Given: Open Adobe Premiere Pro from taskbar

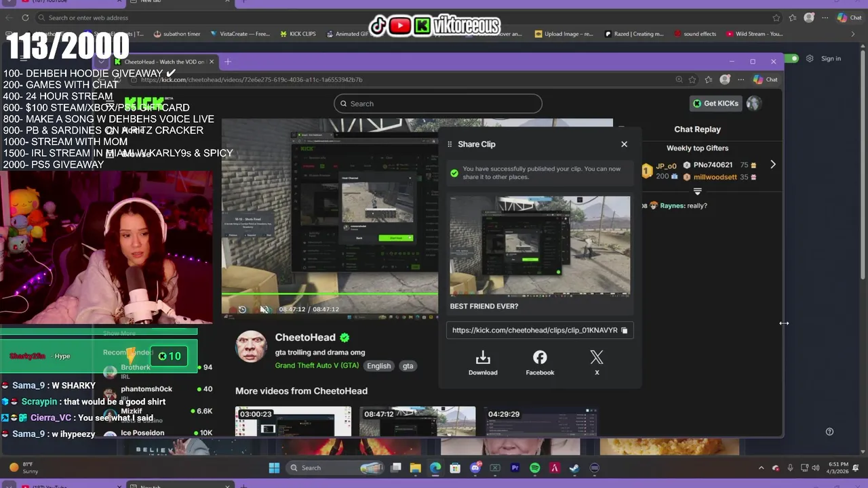Looking at the screenshot, I should pyautogui.click(x=515, y=468).
